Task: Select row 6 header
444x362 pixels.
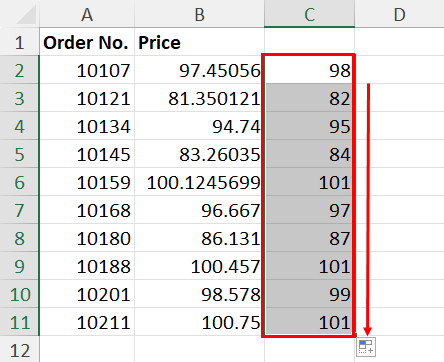Action: click(x=19, y=182)
